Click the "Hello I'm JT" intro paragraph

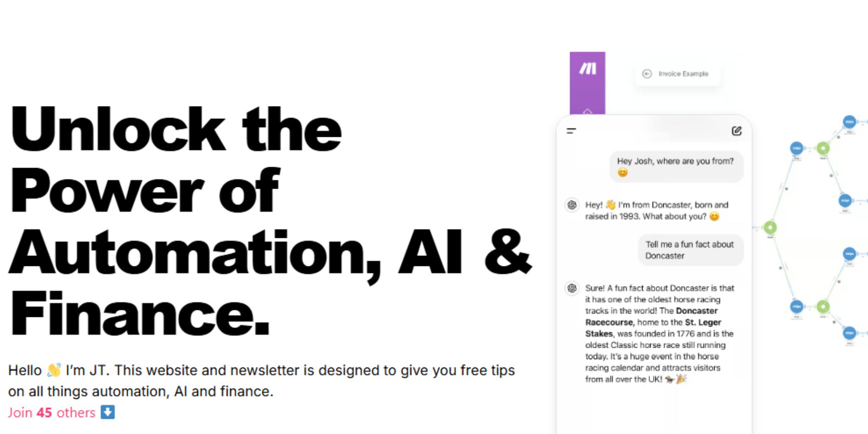pos(261,380)
